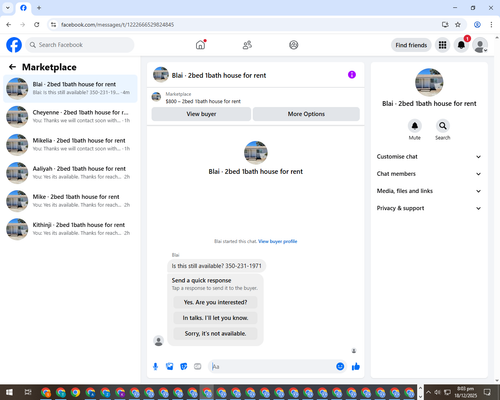Viewport: 500px width, 400px height.
Task: Click the View buyer button
Action: [x=201, y=114]
